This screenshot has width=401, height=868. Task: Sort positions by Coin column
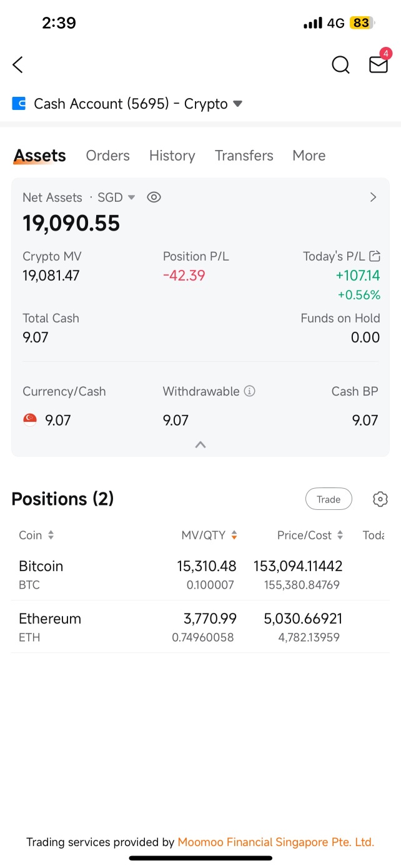[36, 535]
